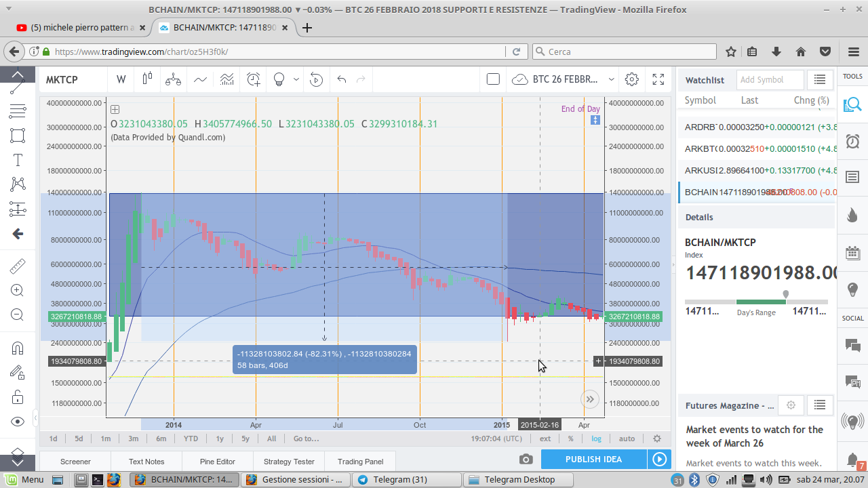Open the Strategy Tester tab

pyautogui.click(x=289, y=462)
